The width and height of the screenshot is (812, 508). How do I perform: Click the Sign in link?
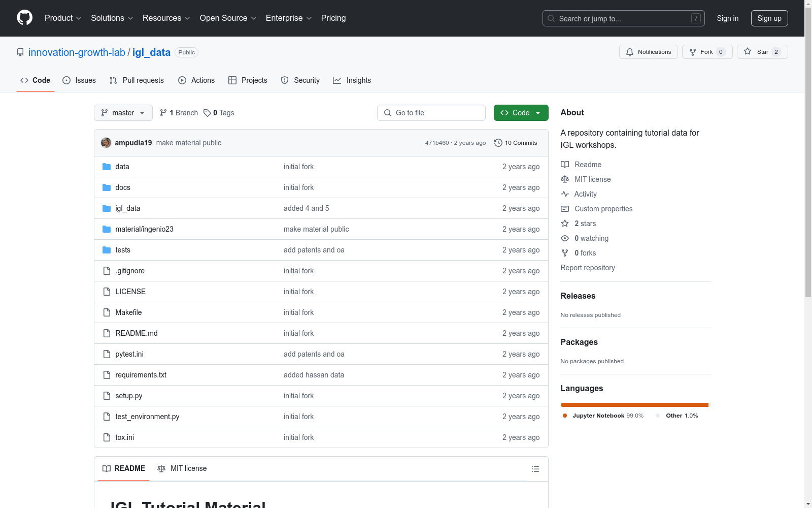(x=728, y=18)
